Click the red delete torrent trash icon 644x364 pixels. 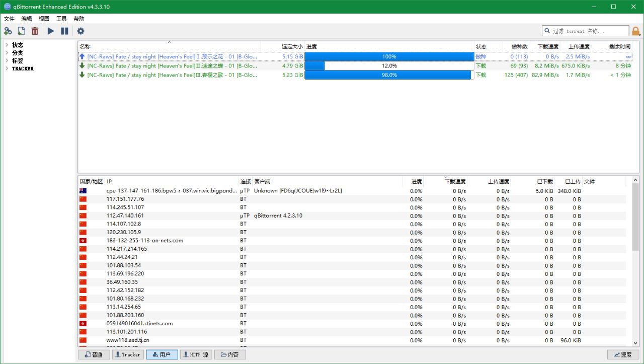[x=35, y=31]
